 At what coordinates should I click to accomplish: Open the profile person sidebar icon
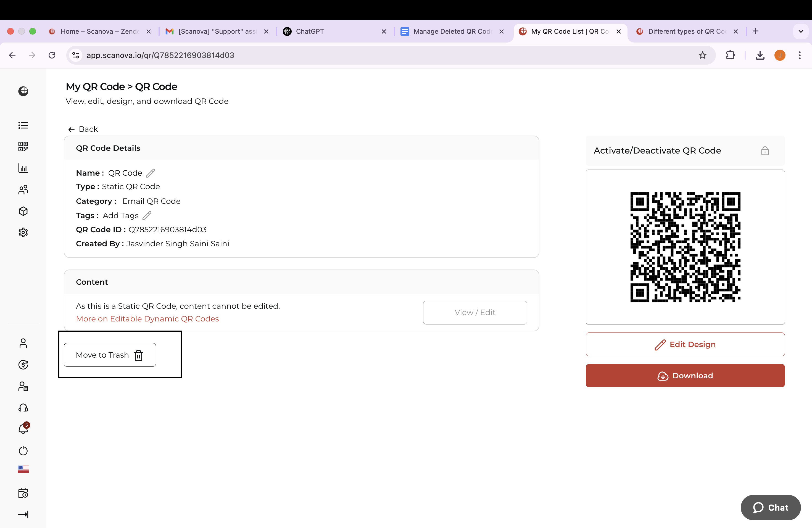tap(23, 343)
